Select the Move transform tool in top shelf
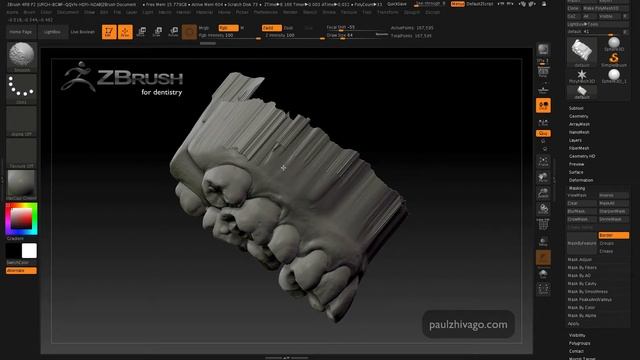Screen dimensions: 640x360 (141, 32)
